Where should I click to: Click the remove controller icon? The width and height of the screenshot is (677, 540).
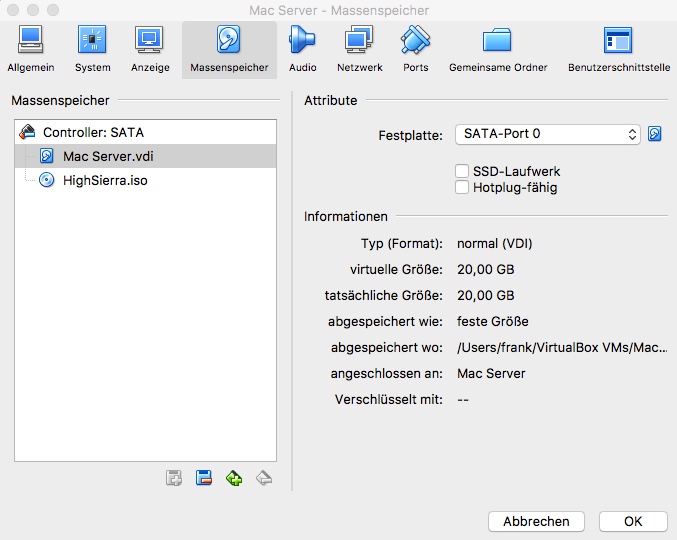pyautogui.click(x=204, y=478)
